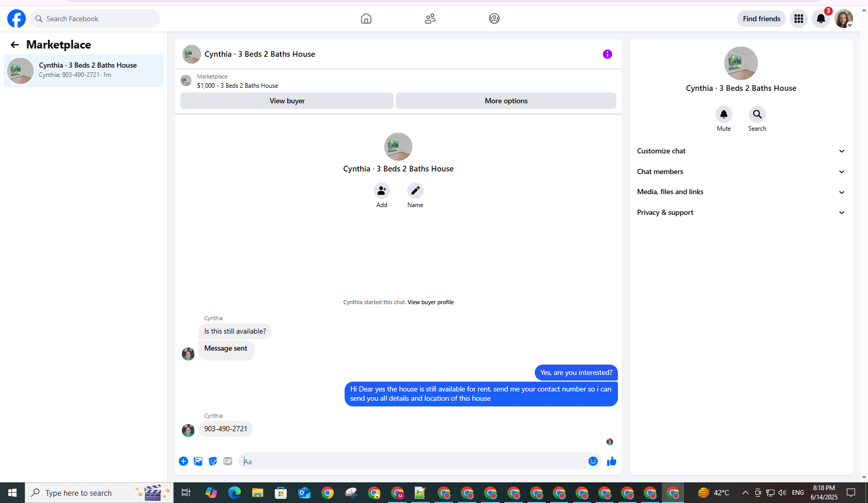Mute this conversation with the bell icon

click(x=724, y=114)
